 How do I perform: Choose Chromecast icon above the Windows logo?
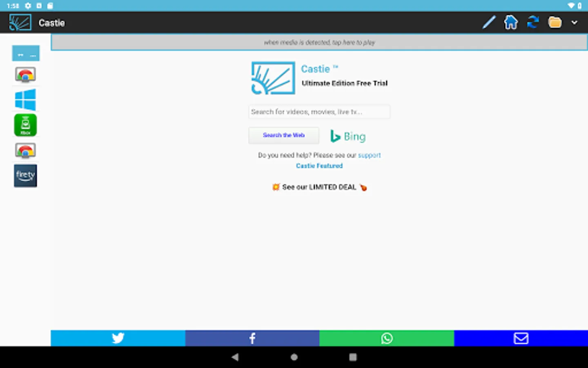point(25,75)
